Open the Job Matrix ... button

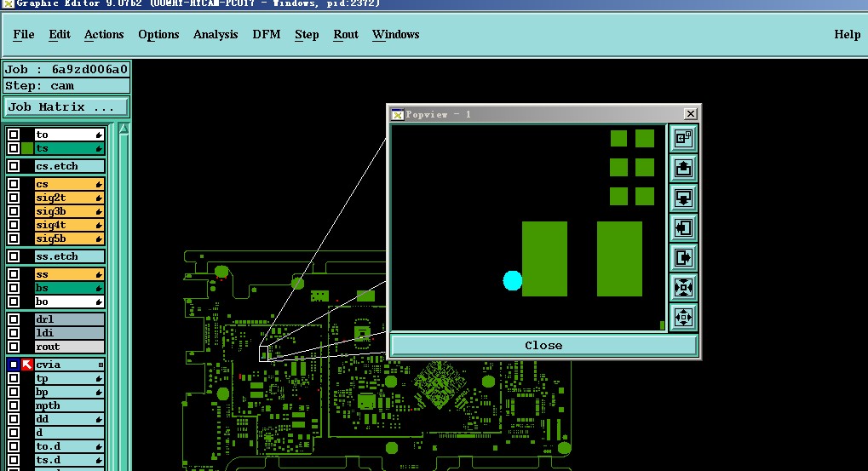(x=66, y=106)
